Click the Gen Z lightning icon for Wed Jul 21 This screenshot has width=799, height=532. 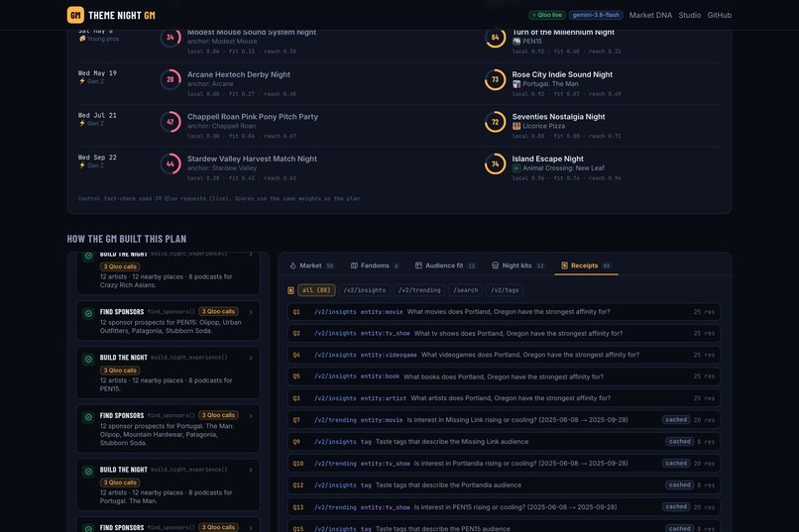[x=81, y=123]
